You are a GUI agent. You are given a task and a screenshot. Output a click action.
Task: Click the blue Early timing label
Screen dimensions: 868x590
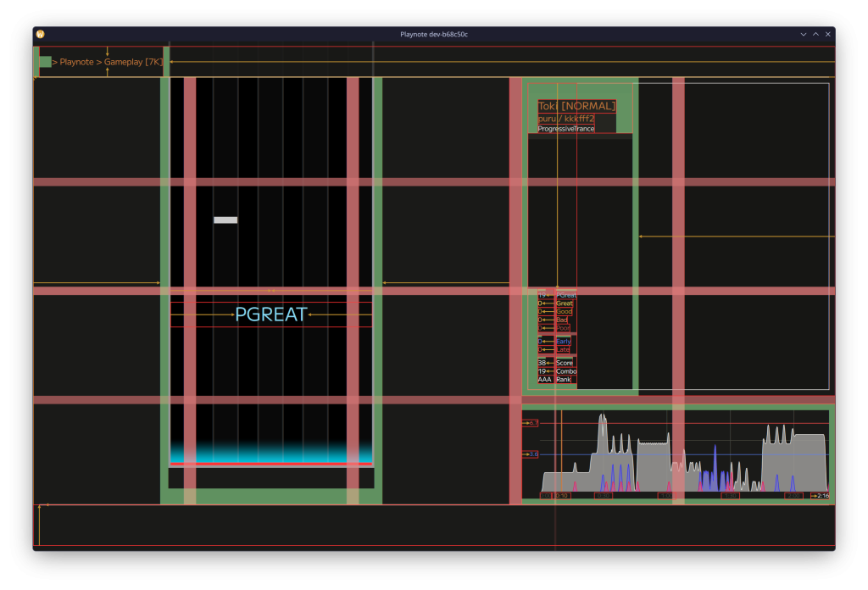[563, 341]
